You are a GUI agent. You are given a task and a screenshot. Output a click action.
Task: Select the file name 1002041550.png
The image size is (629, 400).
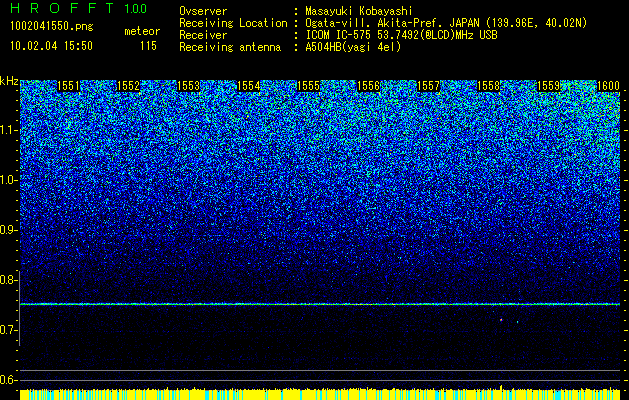52,26
